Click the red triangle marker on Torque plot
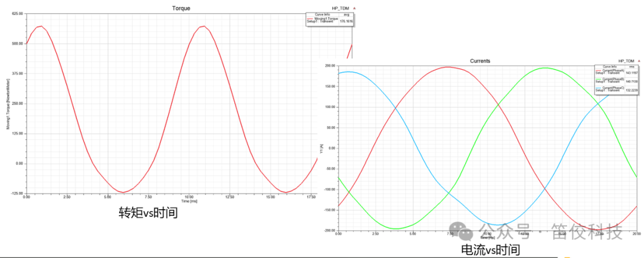This screenshot has height=258, width=644. click(354, 8)
